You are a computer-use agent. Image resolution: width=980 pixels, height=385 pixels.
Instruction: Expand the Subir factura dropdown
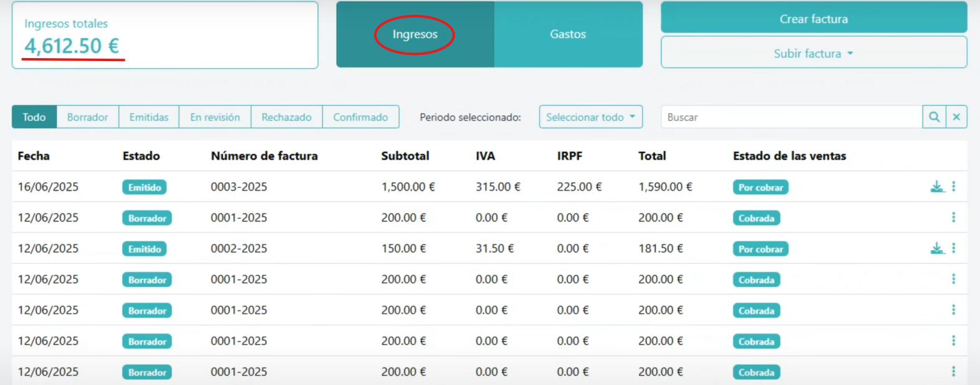coord(814,53)
